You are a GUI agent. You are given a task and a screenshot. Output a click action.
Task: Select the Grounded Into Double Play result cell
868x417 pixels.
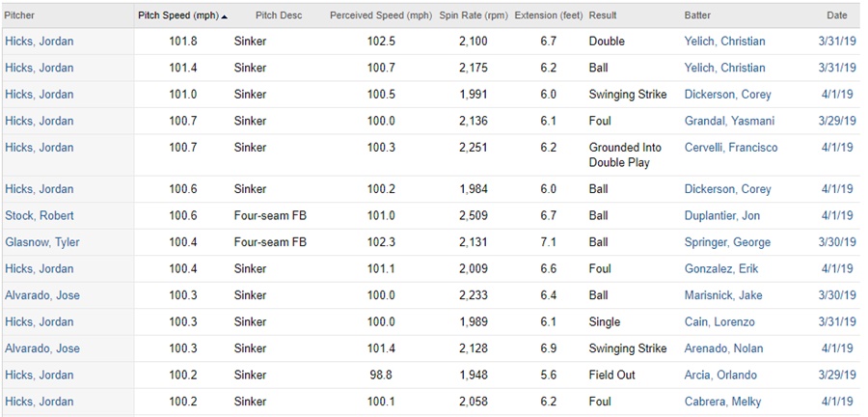click(x=625, y=154)
